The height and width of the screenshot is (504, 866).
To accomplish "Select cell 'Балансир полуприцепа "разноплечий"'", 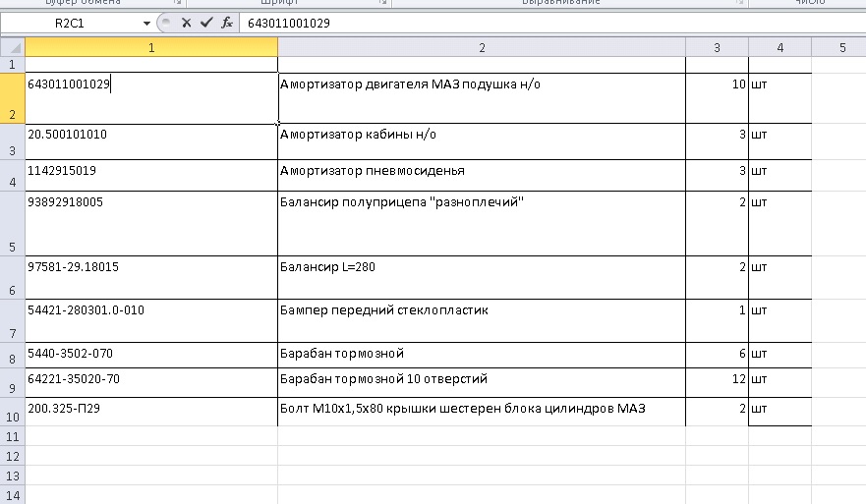I will tap(482, 224).
